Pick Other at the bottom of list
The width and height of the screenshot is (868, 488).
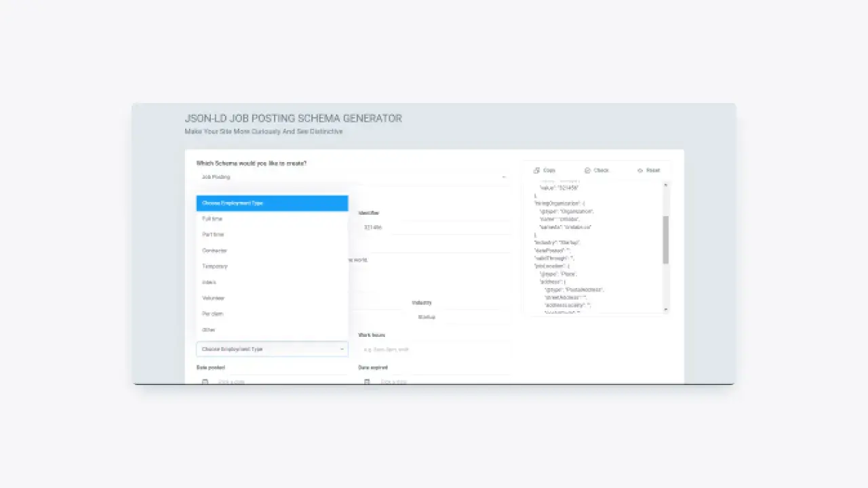209,330
